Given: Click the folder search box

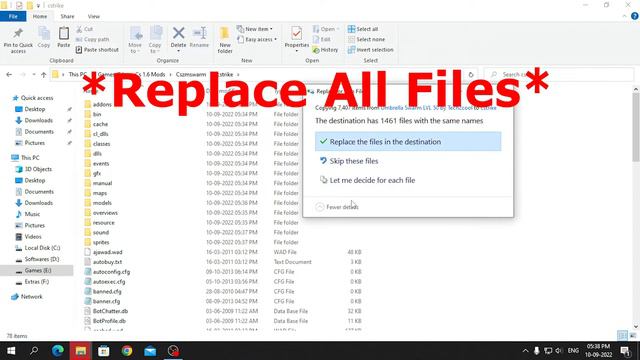Looking at the screenshot, I should (x=559, y=75).
